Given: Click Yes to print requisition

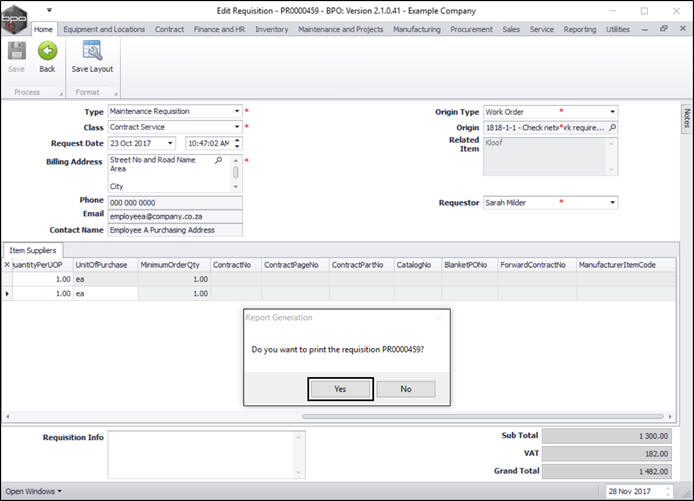Looking at the screenshot, I should tap(340, 389).
